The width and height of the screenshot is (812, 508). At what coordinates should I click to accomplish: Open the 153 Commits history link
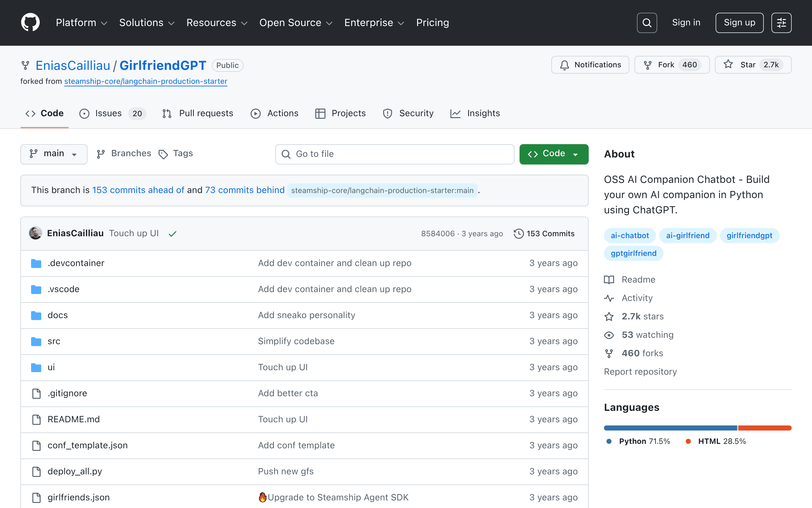coord(544,233)
